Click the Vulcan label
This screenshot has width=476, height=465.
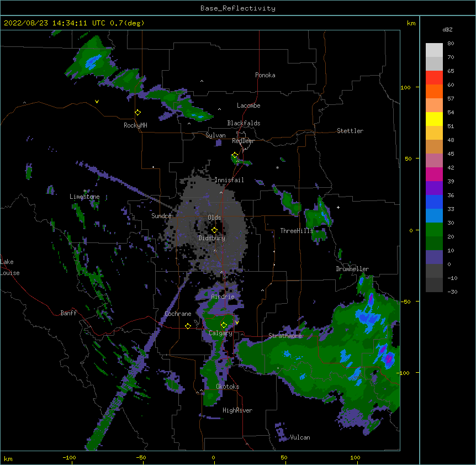pyautogui.click(x=300, y=437)
